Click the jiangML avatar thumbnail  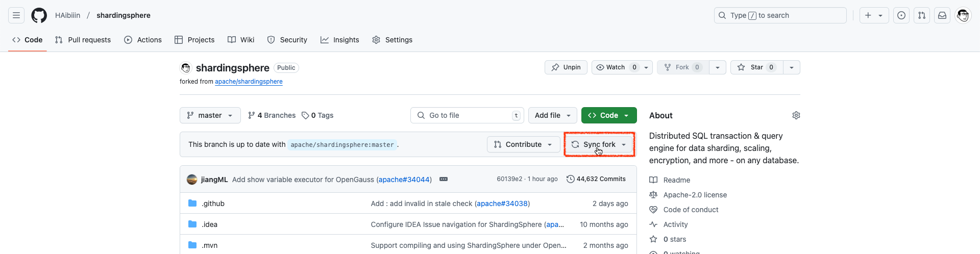click(x=192, y=180)
